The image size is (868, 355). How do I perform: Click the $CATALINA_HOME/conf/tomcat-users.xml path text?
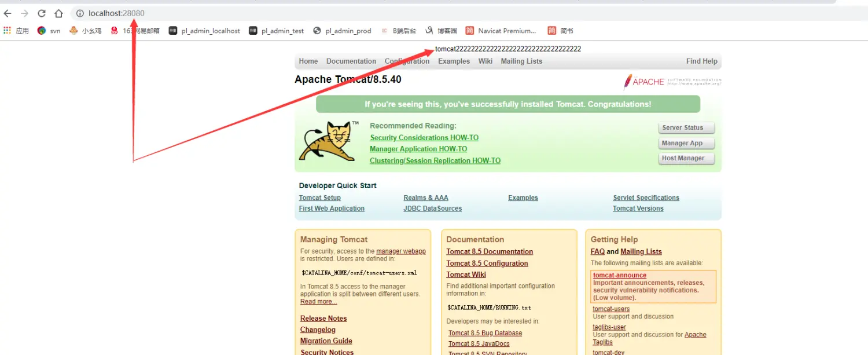coord(359,273)
